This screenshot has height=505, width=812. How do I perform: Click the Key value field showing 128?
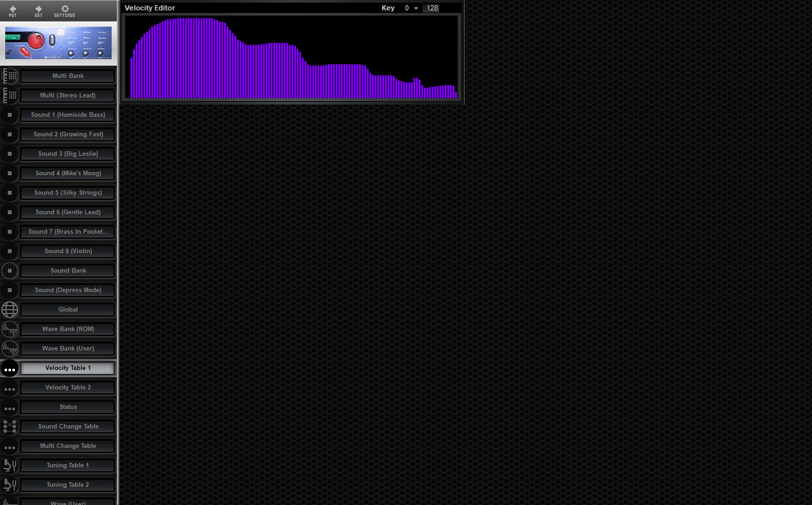point(431,8)
